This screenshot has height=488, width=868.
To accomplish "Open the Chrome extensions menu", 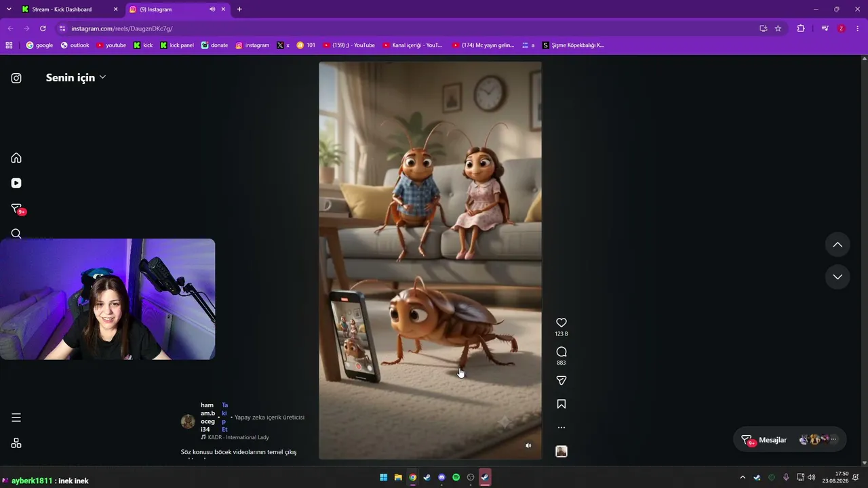I will [x=801, y=28].
